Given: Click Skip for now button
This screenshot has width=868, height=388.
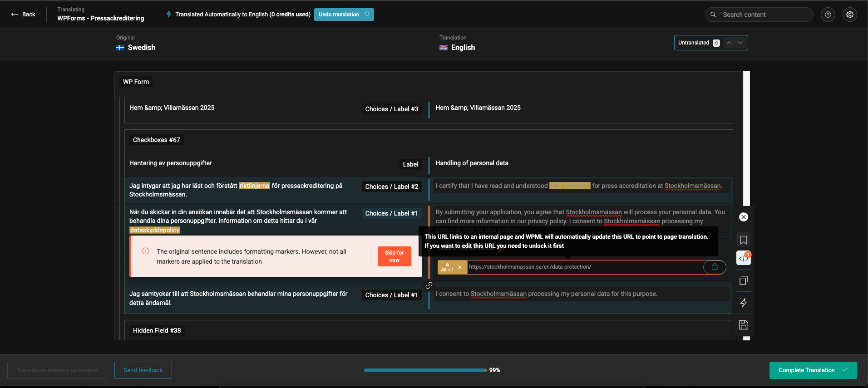Looking at the screenshot, I should click(x=395, y=256).
